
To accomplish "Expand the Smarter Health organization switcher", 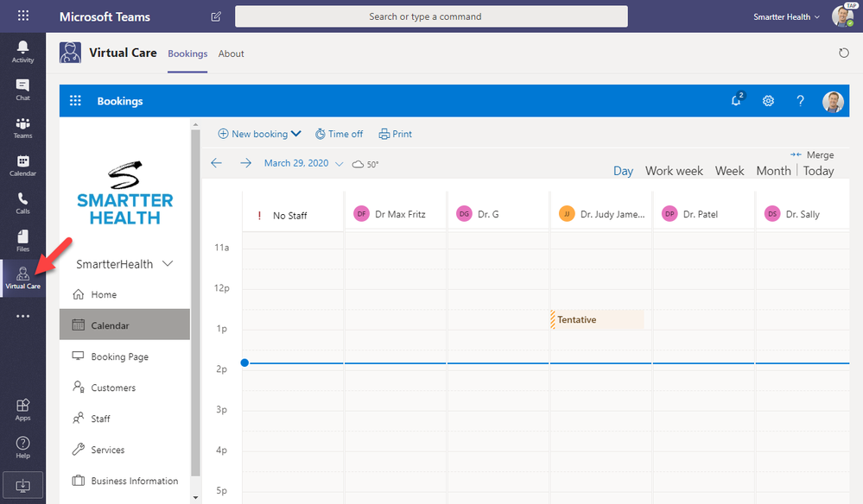I will coord(786,17).
